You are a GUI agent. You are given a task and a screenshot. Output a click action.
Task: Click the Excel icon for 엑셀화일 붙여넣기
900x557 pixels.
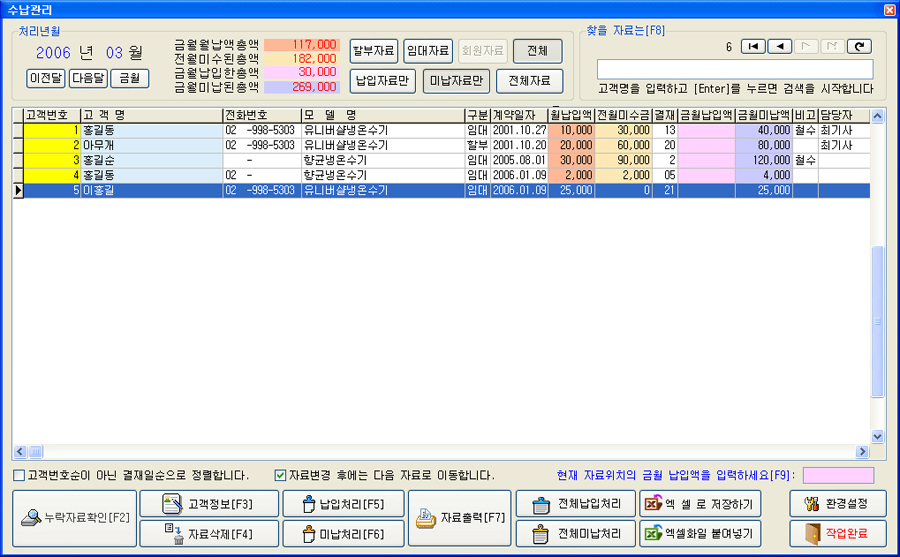[653, 533]
